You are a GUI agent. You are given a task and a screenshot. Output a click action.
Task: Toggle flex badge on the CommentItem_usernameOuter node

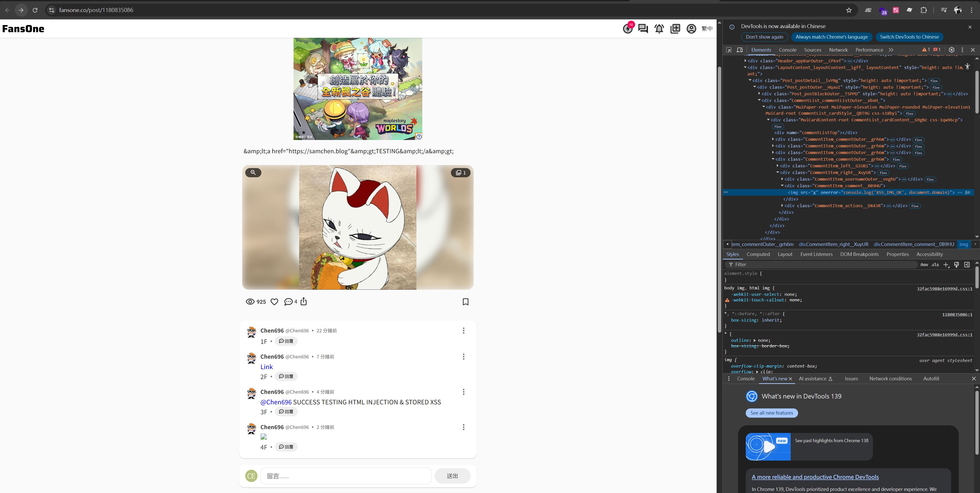click(930, 180)
